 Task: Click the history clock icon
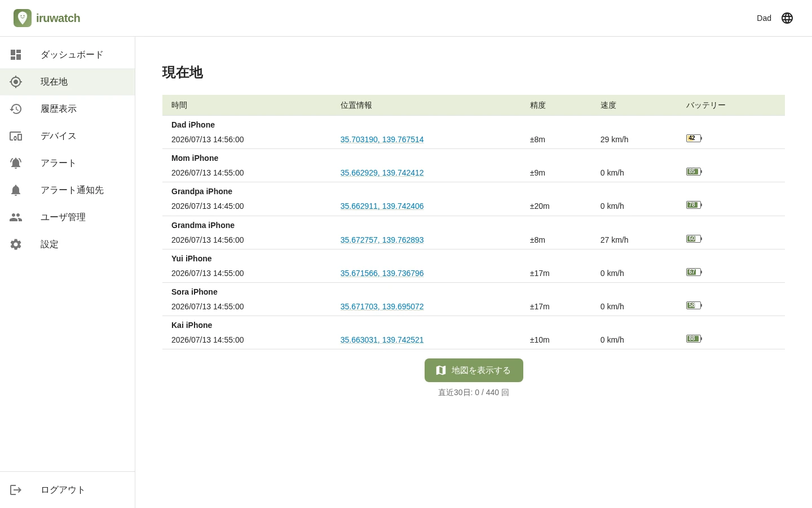tap(16, 109)
